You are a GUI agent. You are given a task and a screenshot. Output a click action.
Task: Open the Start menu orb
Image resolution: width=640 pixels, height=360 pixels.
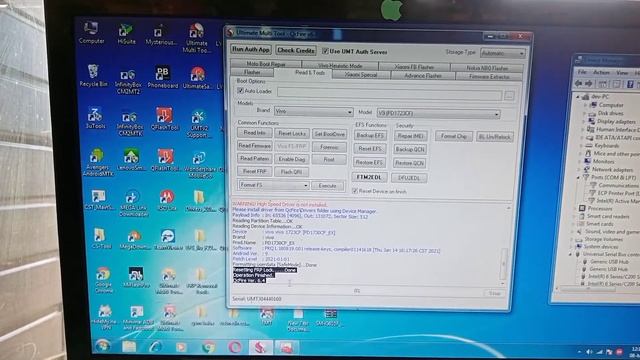coord(102,346)
